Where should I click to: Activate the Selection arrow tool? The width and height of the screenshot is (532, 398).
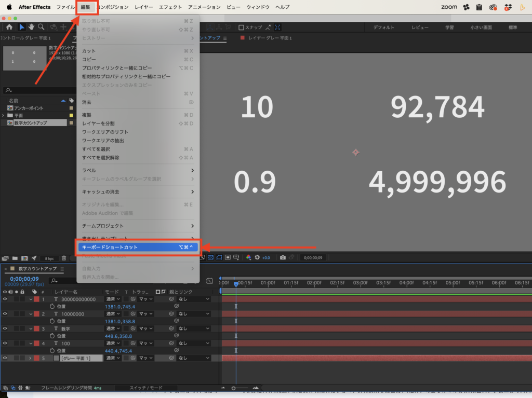(x=22, y=27)
